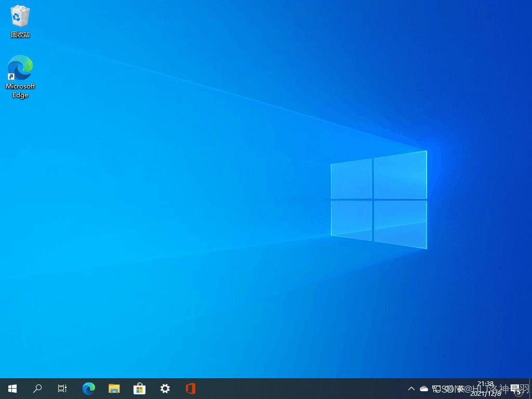Open OneDrive cloud tray icon
Image resolution: width=532 pixels, height=399 pixels.
(424, 389)
